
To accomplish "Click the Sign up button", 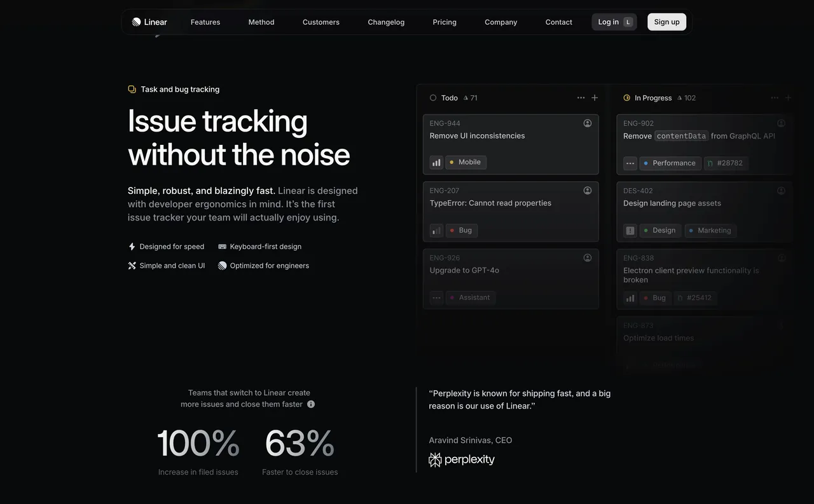I will [666, 22].
